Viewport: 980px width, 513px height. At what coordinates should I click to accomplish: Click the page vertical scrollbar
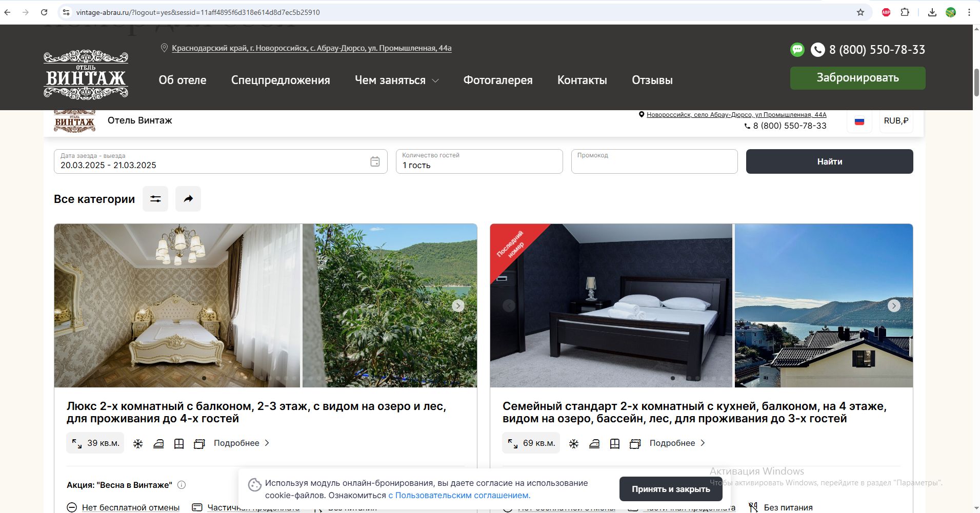click(976, 82)
